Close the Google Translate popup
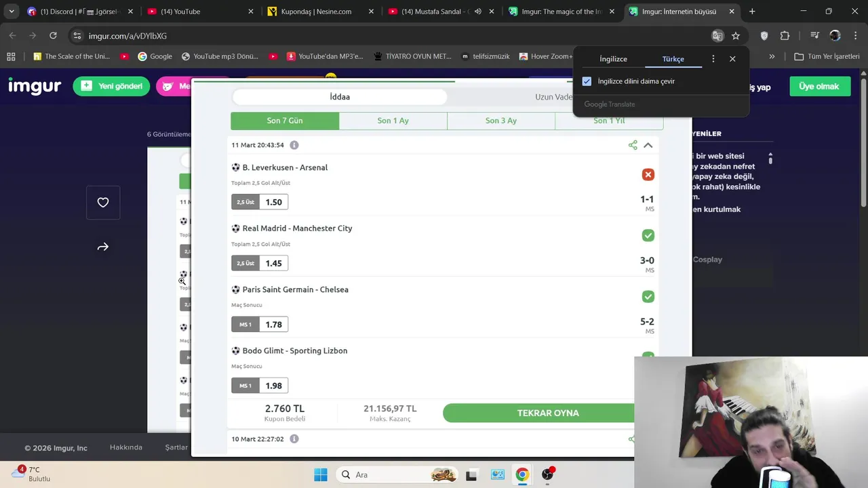868x488 pixels. 732,59
